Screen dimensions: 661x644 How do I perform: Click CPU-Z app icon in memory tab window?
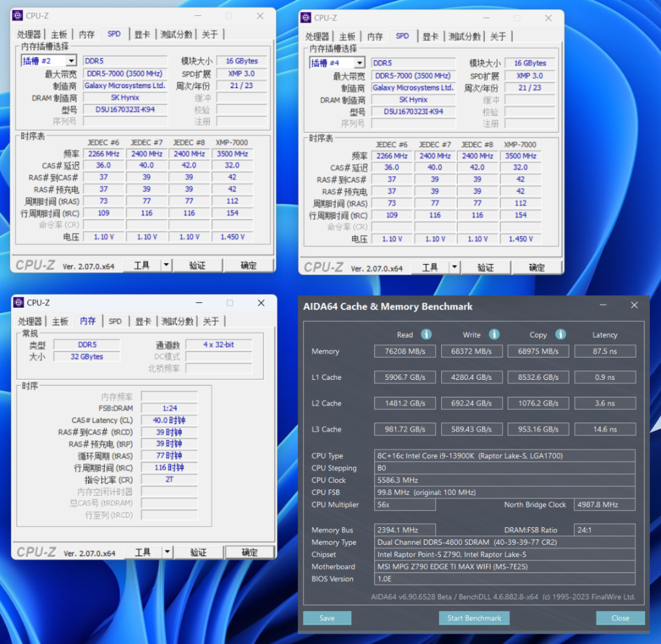18,302
